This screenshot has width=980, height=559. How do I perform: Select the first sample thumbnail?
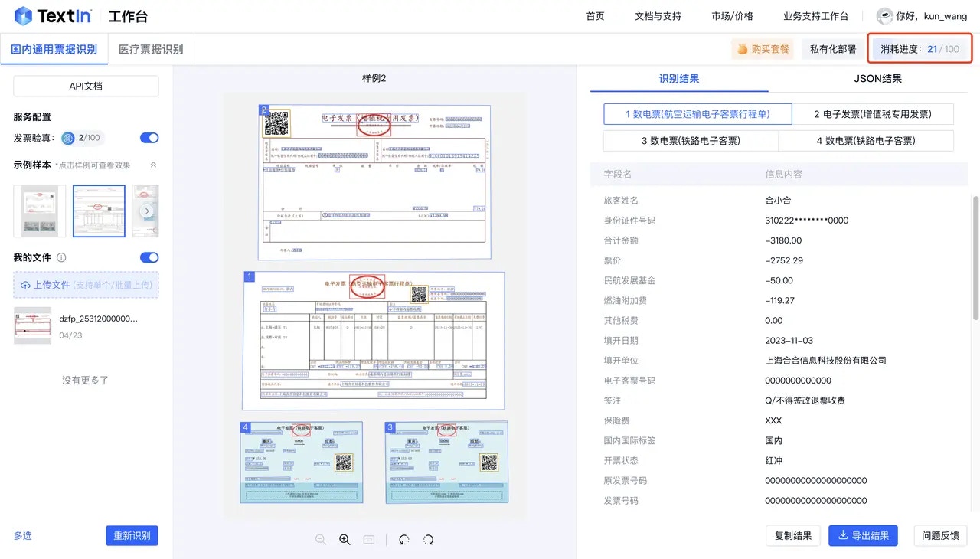pos(40,211)
